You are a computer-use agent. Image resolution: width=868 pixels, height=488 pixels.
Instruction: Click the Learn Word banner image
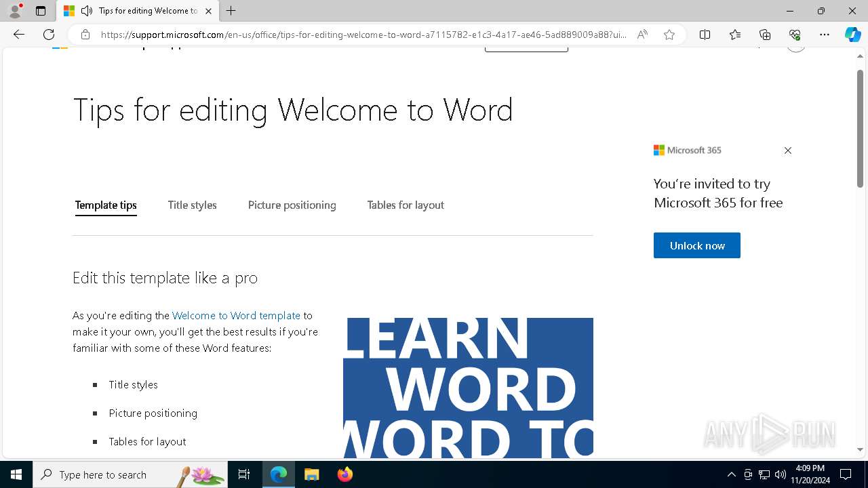(x=468, y=388)
